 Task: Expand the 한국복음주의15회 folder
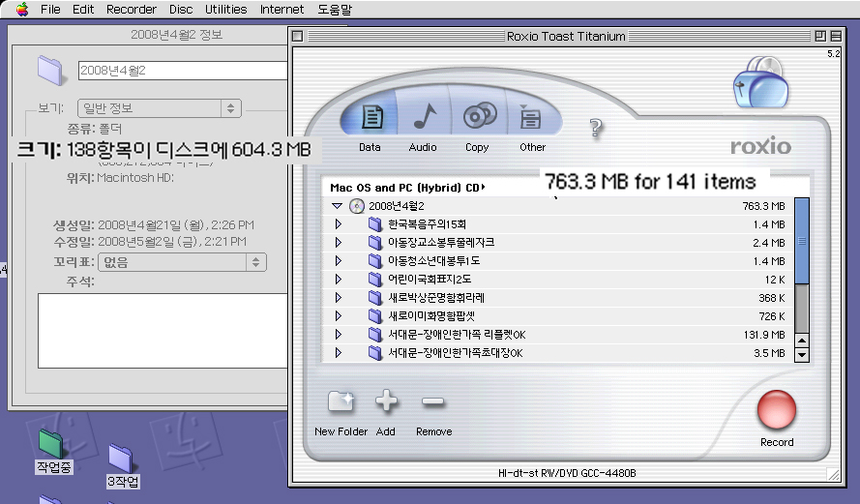pos(339,224)
